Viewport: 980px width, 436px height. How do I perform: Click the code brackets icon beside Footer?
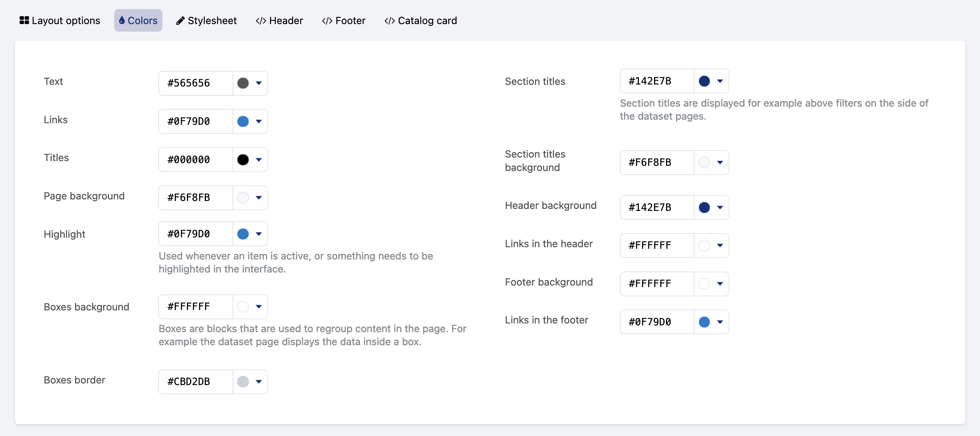327,21
